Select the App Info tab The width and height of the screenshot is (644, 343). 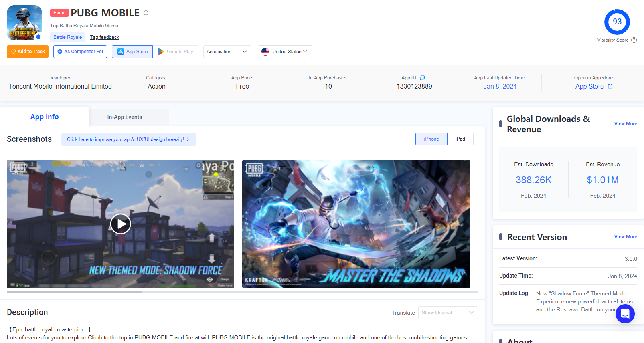click(45, 117)
